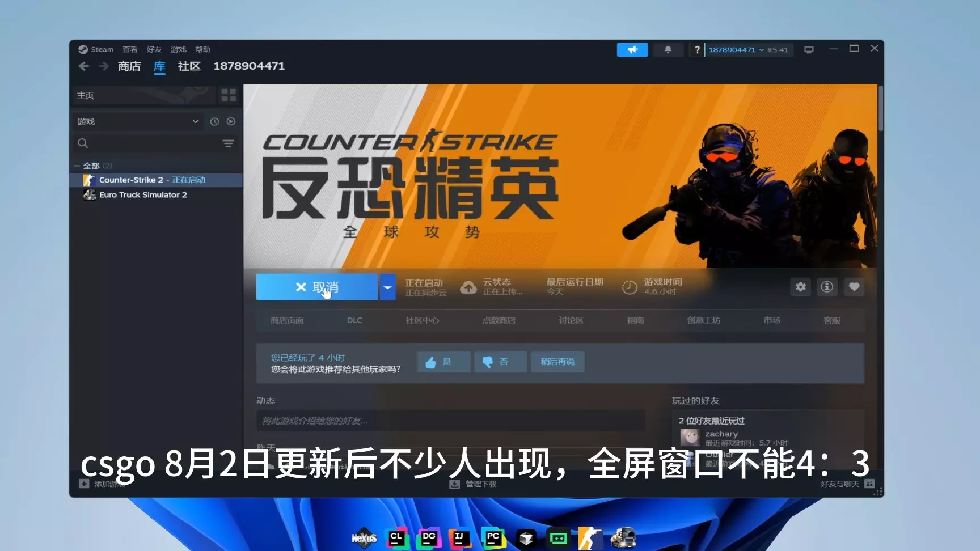This screenshot has height=551, width=980.
Task: Add Counter-Strike 2 to favorites heart icon
Action: click(854, 287)
